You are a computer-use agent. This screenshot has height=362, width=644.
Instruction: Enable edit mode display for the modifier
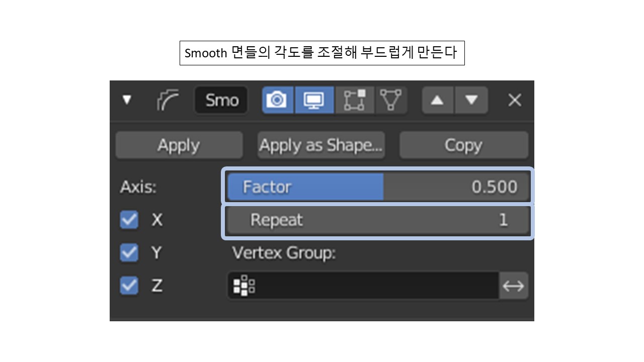pyautogui.click(x=355, y=100)
